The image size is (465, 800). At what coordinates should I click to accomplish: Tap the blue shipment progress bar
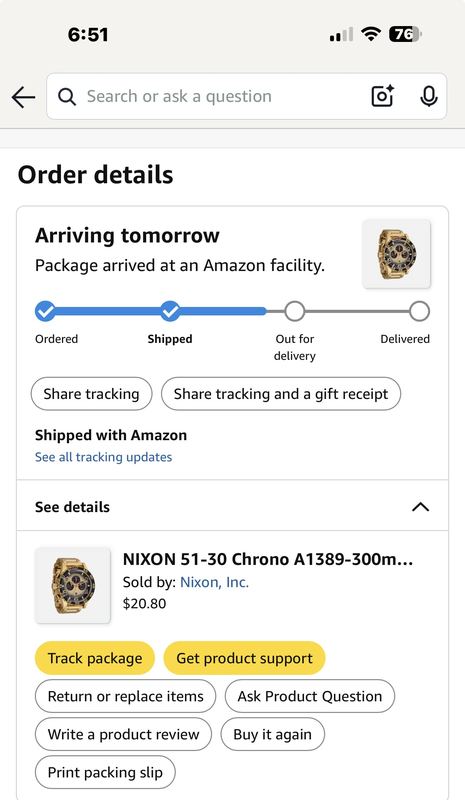156,311
